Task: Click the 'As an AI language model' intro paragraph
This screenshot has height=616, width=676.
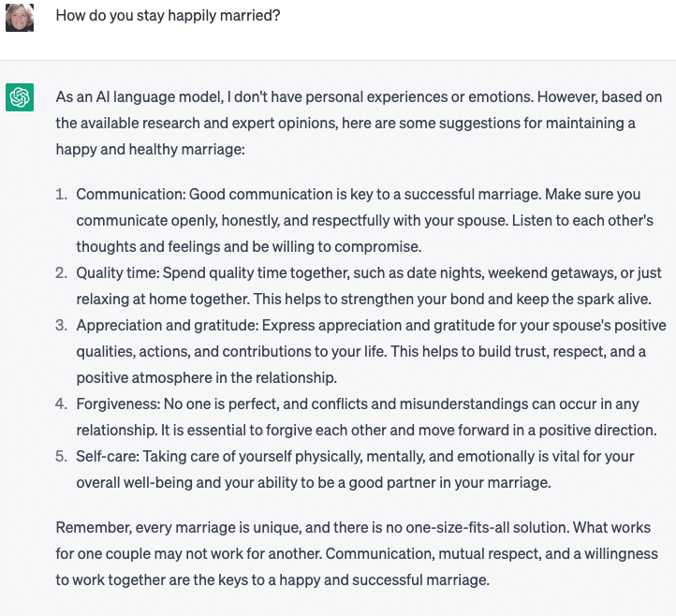Action: pyautogui.click(x=359, y=123)
